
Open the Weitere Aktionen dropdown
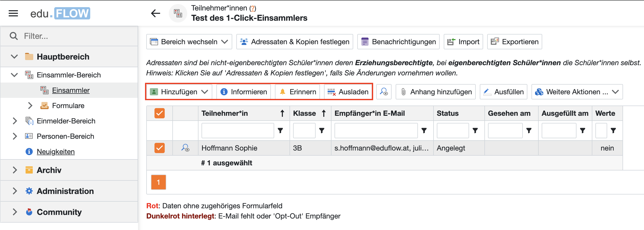pos(577,92)
